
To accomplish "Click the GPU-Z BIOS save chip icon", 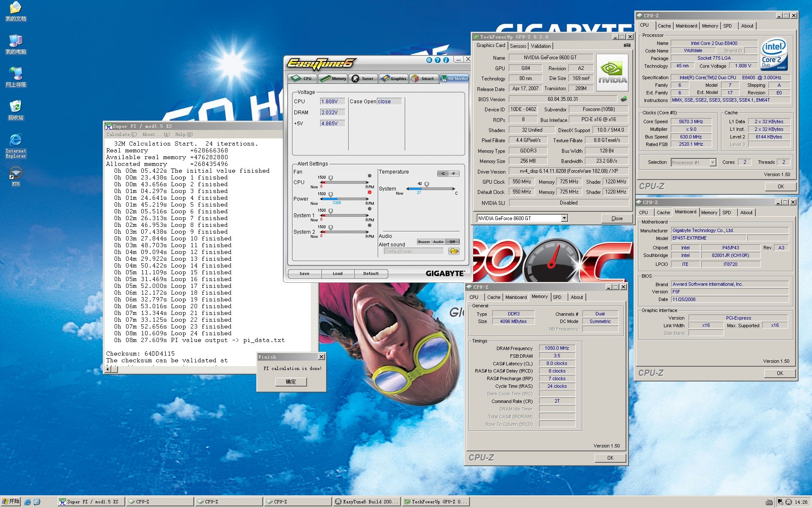I will pyautogui.click(x=624, y=99).
